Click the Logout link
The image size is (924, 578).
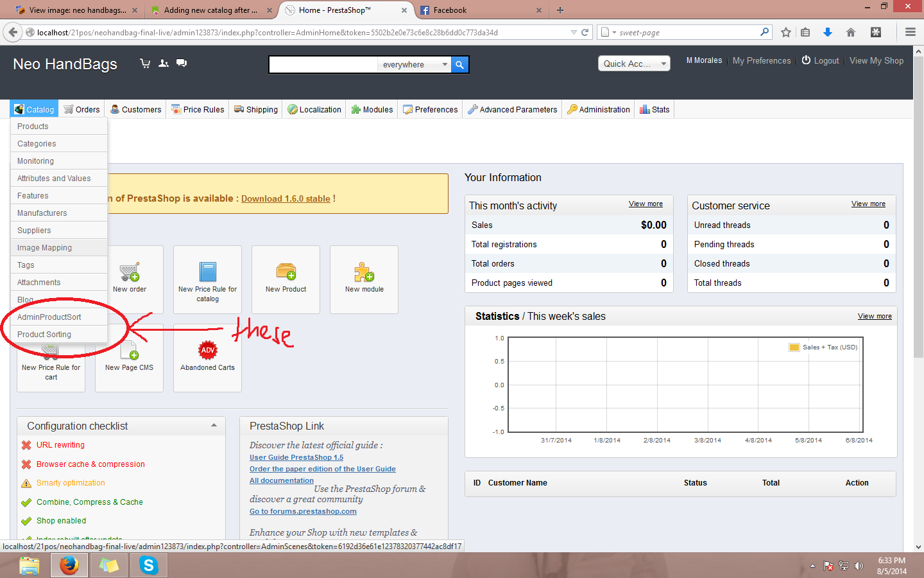click(820, 60)
